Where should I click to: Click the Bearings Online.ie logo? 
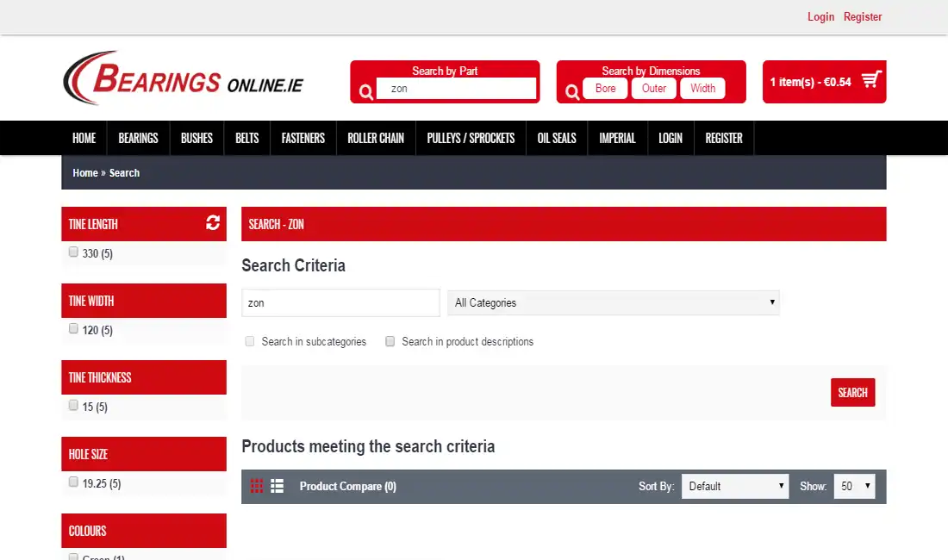(x=184, y=78)
